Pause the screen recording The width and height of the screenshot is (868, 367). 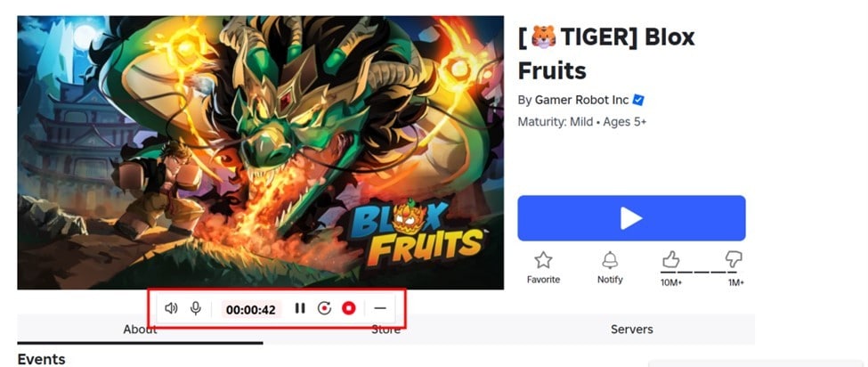pyautogui.click(x=300, y=308)
